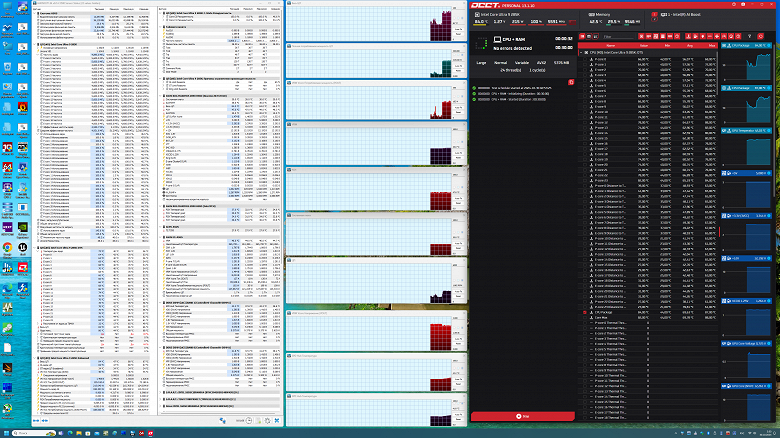Open the HWiNFO network/remote icon in bottom toolbar

(223, 421)
